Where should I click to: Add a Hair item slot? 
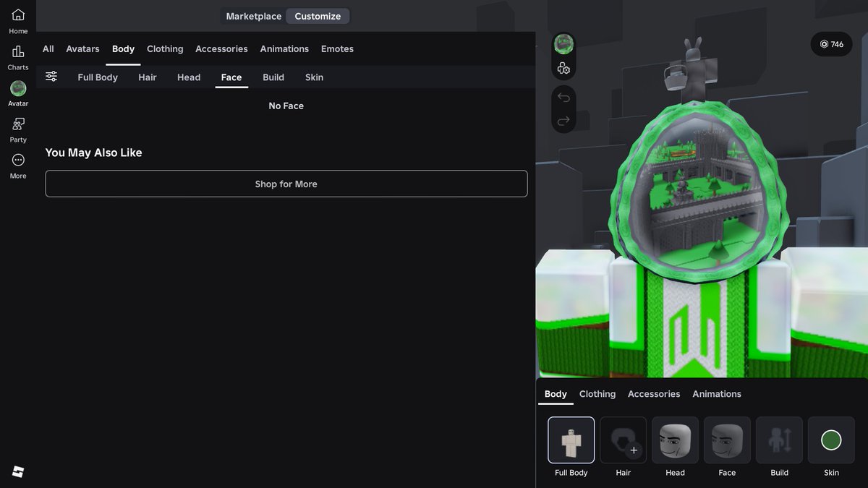click(624, 440)
